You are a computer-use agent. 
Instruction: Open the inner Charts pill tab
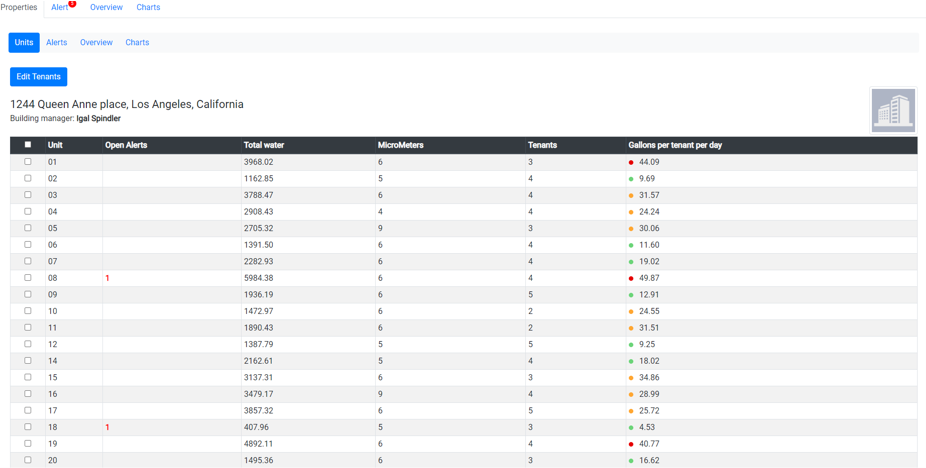137,43
